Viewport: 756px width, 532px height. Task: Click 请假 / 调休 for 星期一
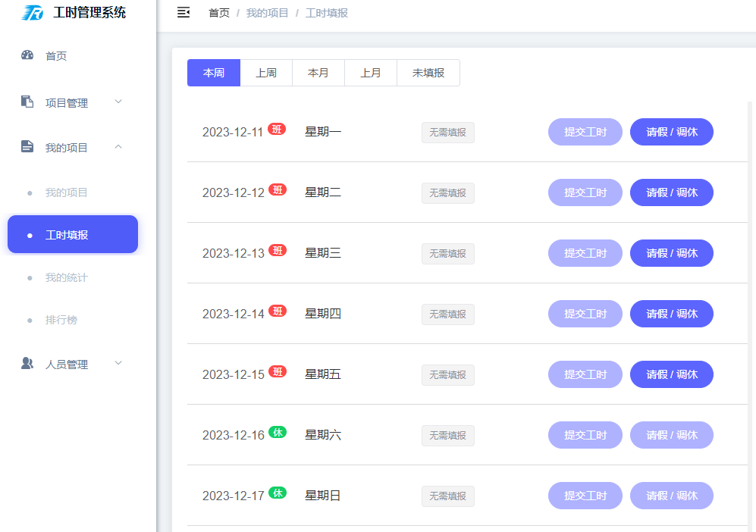click(x=671, y=132)
